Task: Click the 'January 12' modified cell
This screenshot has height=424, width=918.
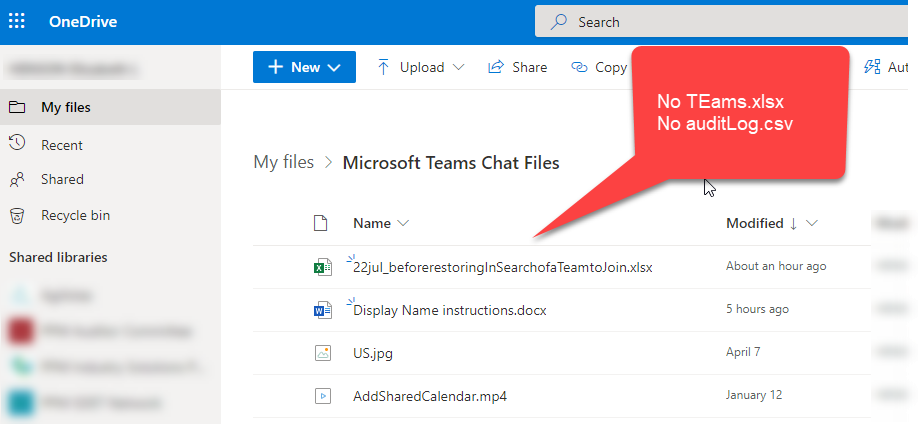Action: [754, 395]
